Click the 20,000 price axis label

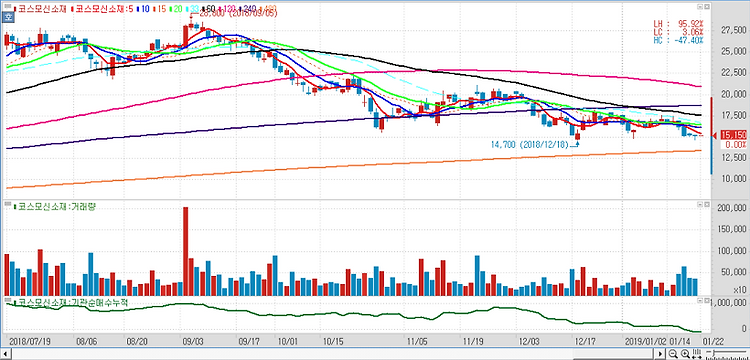click(x=733, y=94)
